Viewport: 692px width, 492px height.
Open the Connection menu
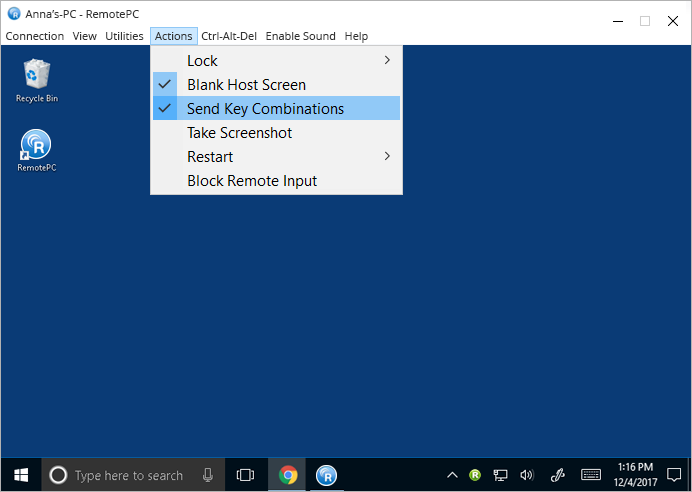pos(34,36)
